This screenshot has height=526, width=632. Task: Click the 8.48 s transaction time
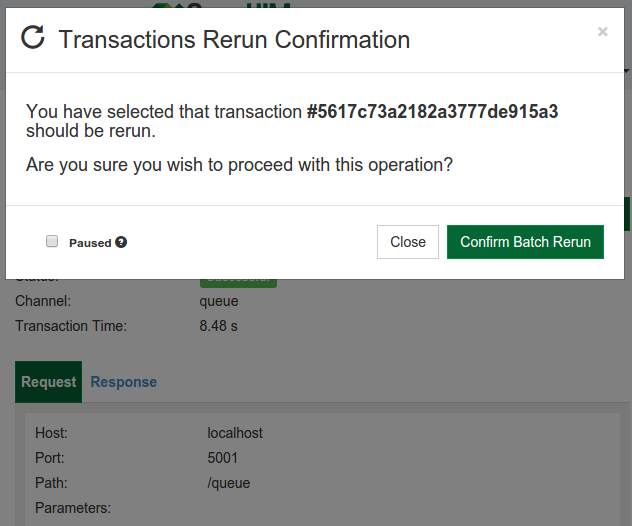(218, 326)
